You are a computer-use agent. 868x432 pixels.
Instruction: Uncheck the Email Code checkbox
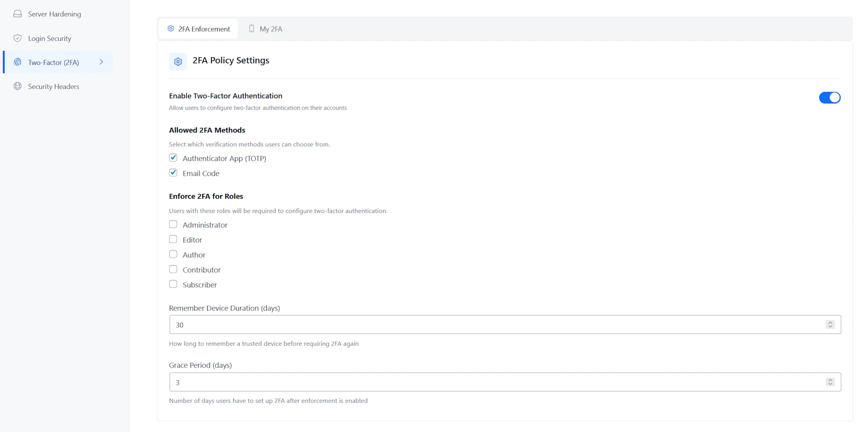coord(173,173)
